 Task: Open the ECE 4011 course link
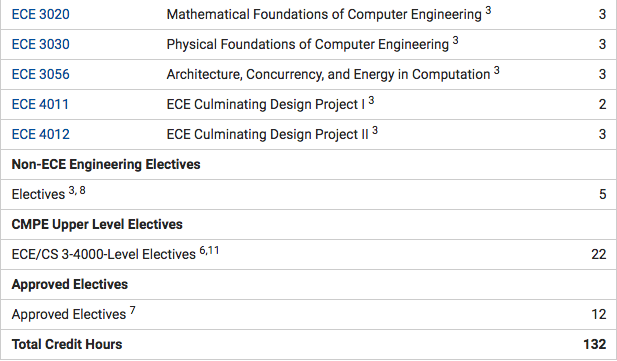40,104
